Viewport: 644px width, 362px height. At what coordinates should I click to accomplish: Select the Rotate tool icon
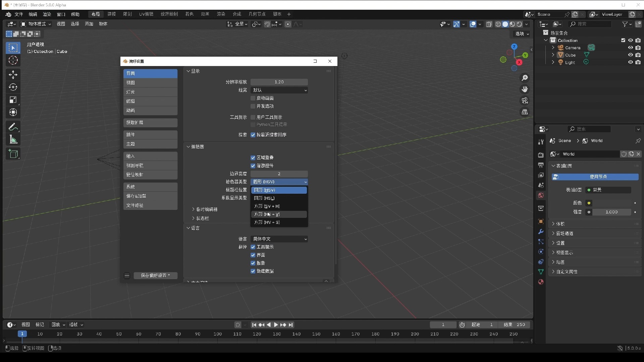(x=13, y=87)
